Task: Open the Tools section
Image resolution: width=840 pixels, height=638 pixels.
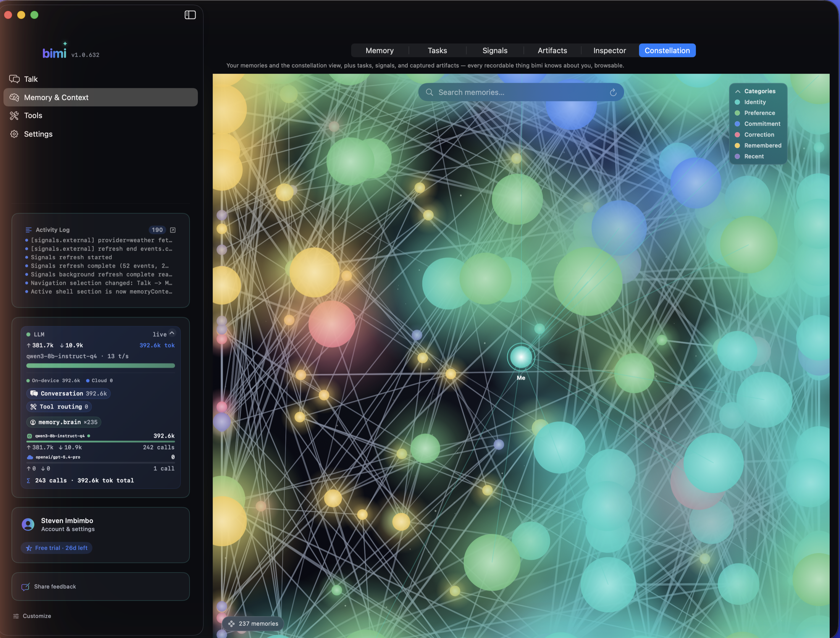Action: [101, 116]
